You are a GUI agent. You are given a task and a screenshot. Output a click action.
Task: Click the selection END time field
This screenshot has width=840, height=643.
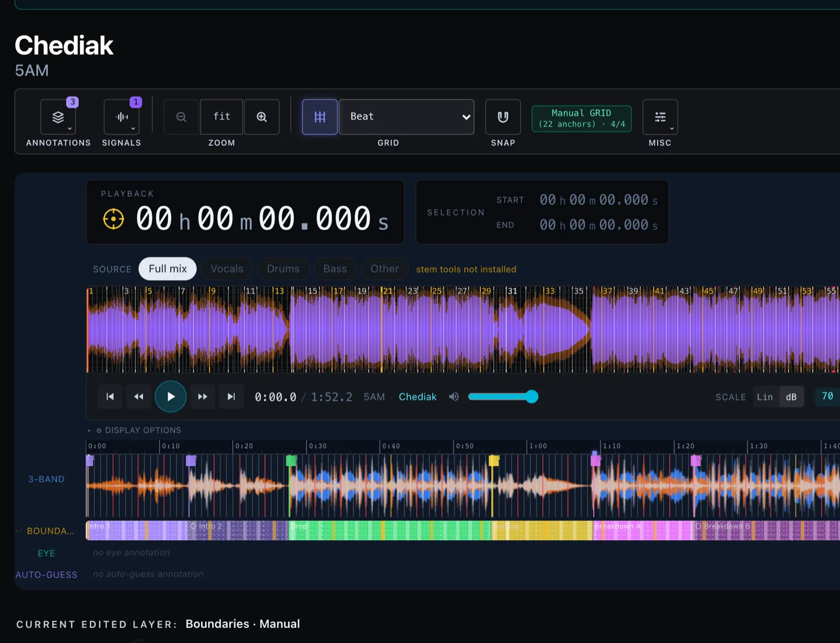[598, 225]
